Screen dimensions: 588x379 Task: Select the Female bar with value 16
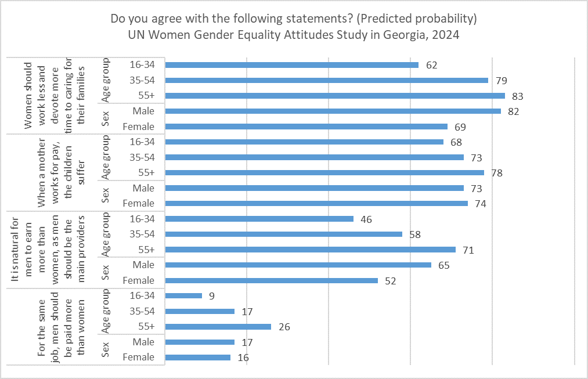click(x=198, y=358)
